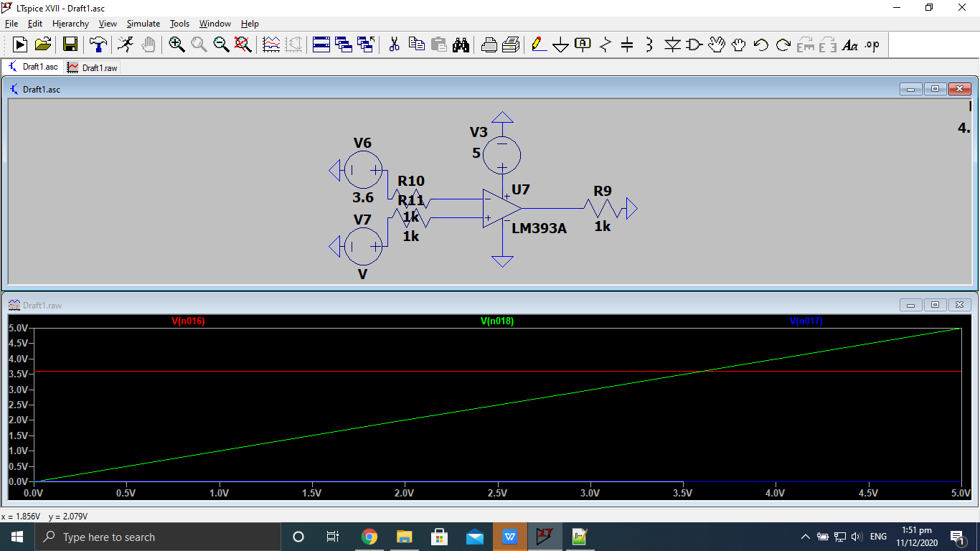Minimize the Draft1.asc schematic window

(x=910, y=89)
